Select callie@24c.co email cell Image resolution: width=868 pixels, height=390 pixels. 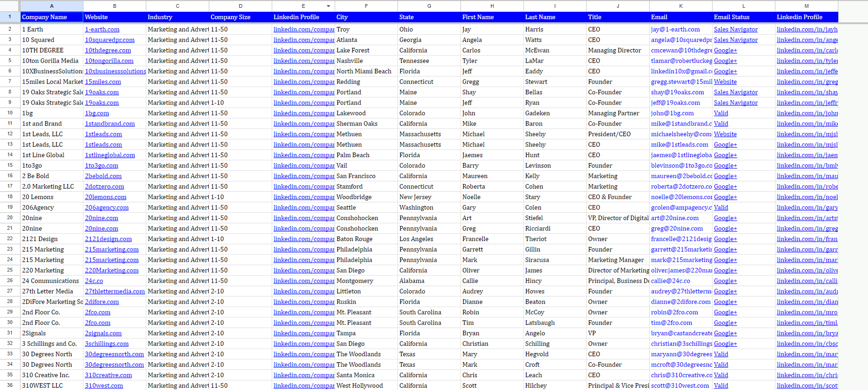tap(681, 281)
